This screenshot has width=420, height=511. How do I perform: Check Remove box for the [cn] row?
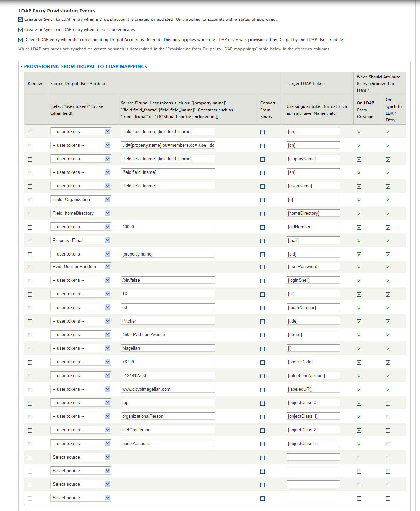click(x=30, y=132)
